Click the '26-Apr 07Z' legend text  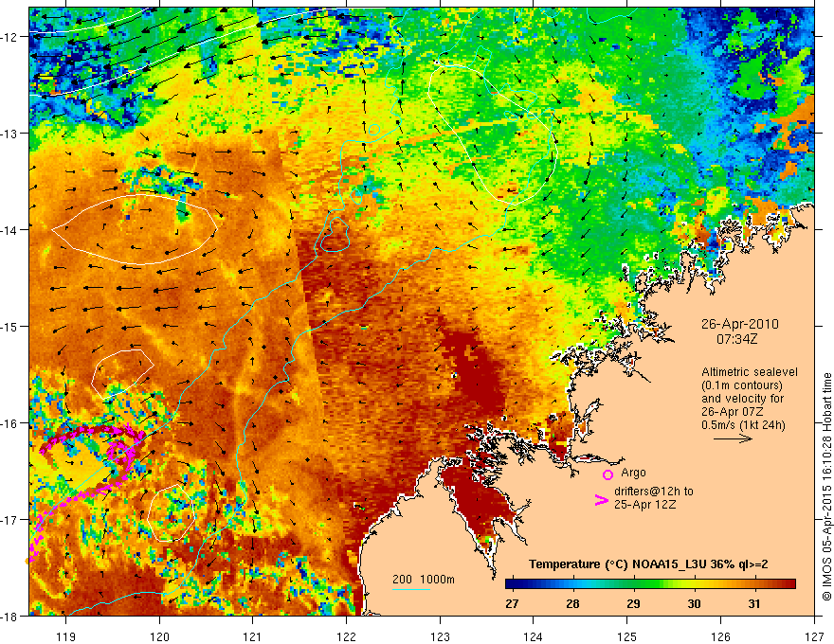point(733,412)
